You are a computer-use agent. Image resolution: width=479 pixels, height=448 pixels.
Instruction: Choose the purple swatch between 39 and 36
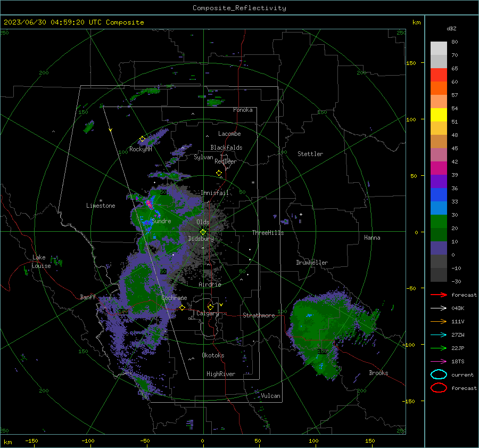click(439, 181)
